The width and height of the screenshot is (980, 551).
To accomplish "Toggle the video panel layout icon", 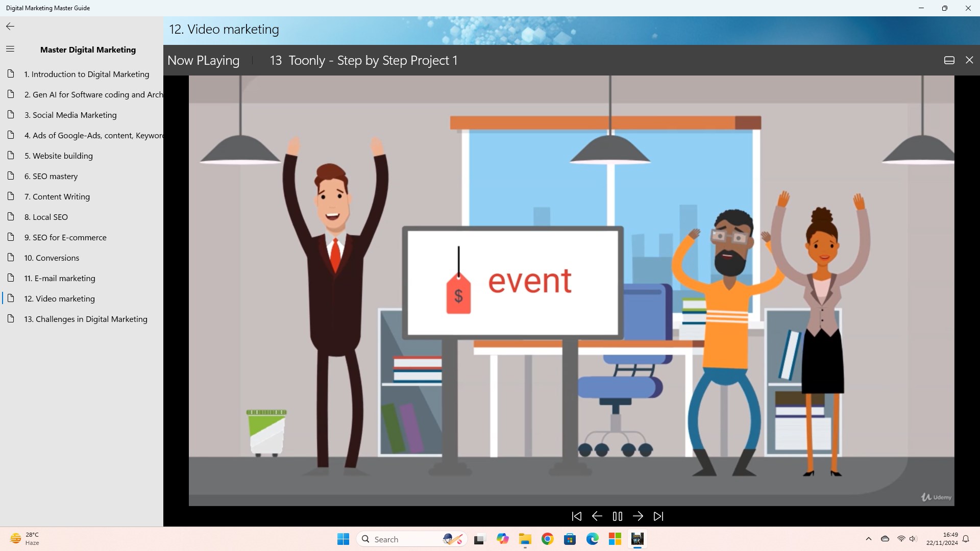I will click(x=949, y=60).
